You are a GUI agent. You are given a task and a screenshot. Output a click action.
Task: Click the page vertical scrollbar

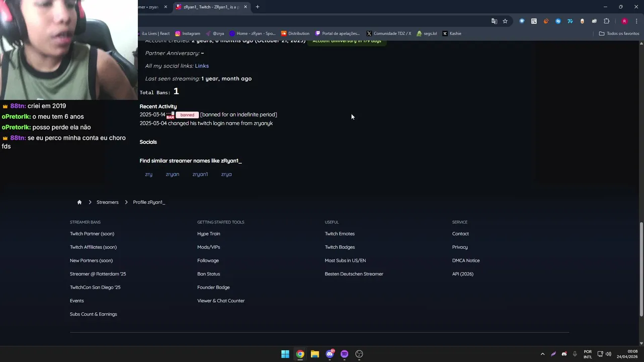641,269
